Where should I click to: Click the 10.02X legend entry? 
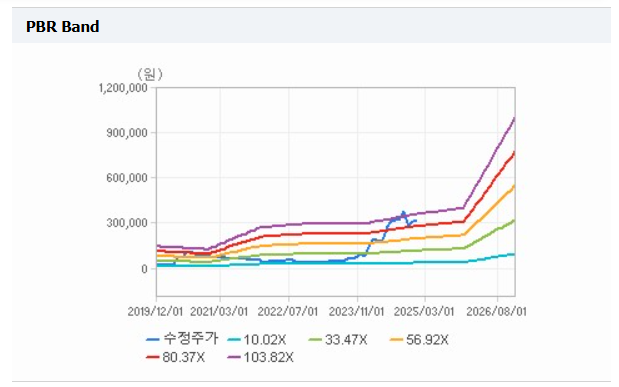coord(257,340)
